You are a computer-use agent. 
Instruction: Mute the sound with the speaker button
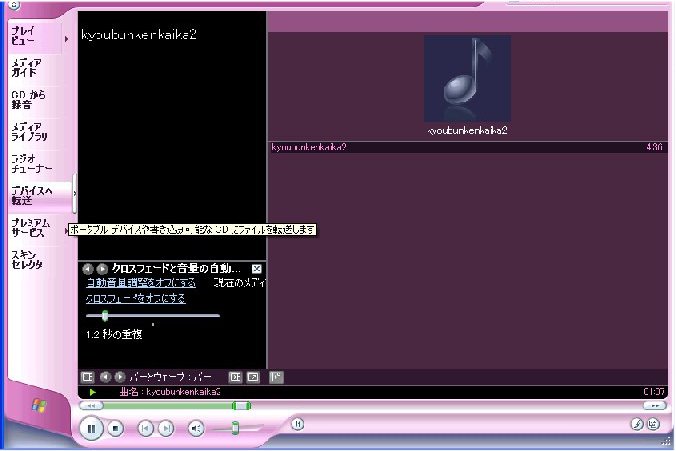[x=196, y=429]
